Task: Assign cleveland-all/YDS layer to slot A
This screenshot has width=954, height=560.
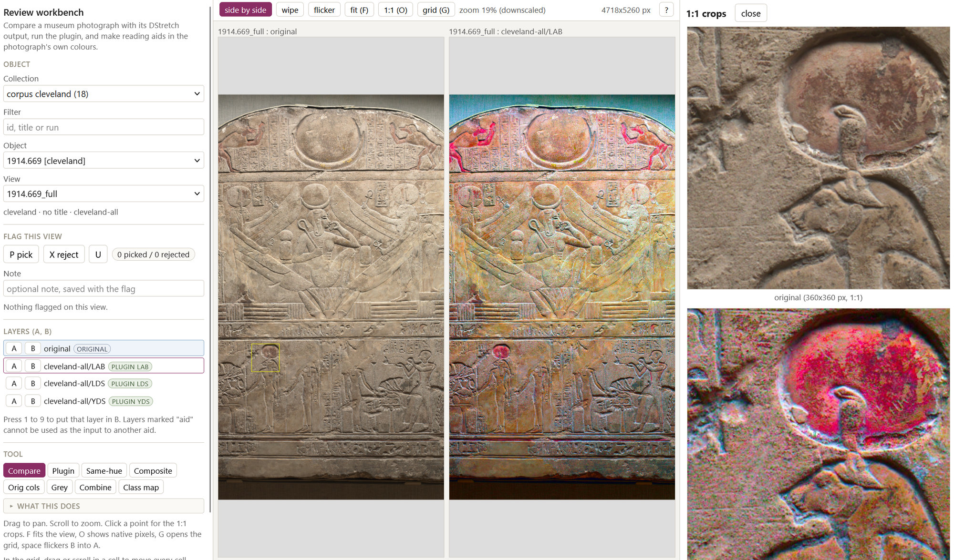Action: pyautogui.click(x=14, y=401)
